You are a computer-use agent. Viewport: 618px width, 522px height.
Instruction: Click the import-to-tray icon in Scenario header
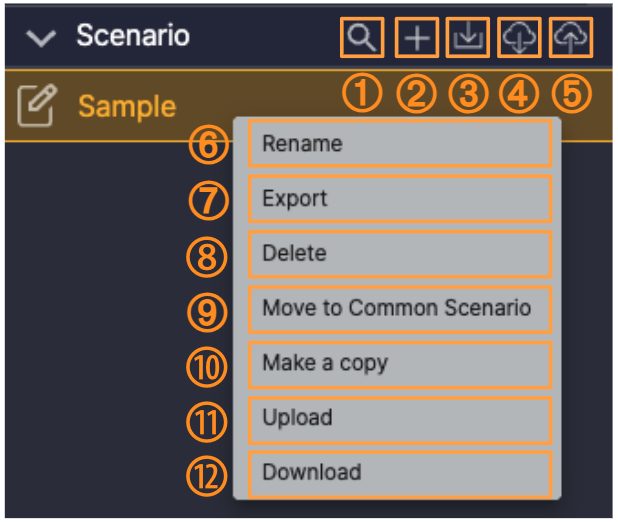[467, 39]
